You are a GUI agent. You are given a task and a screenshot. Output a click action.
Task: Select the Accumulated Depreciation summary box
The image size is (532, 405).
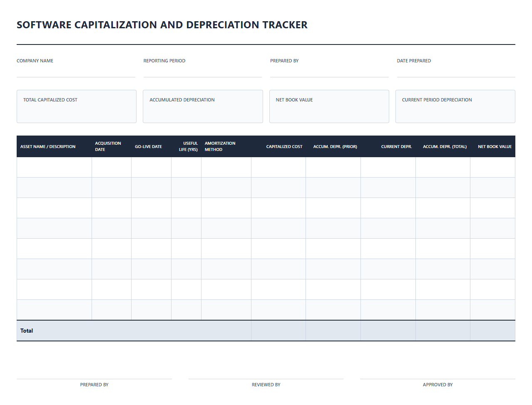pyautogui.click(x=203, y=106)
